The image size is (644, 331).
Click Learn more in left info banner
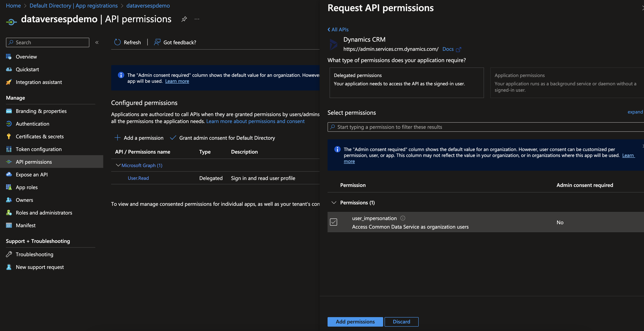tap(177, 81)
